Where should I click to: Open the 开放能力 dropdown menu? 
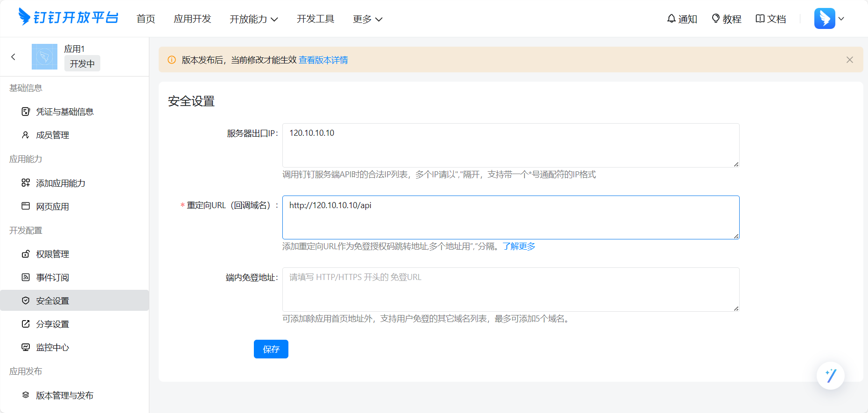254,19
